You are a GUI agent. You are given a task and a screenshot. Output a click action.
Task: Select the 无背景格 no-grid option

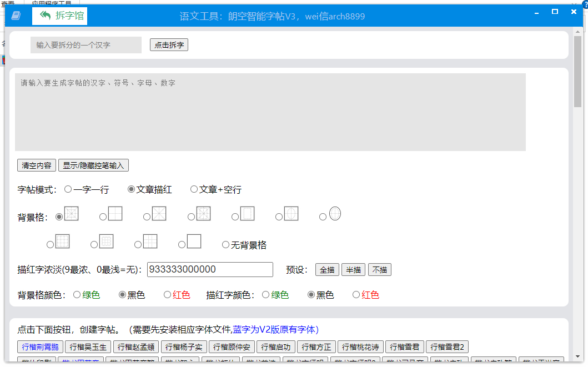226,244
